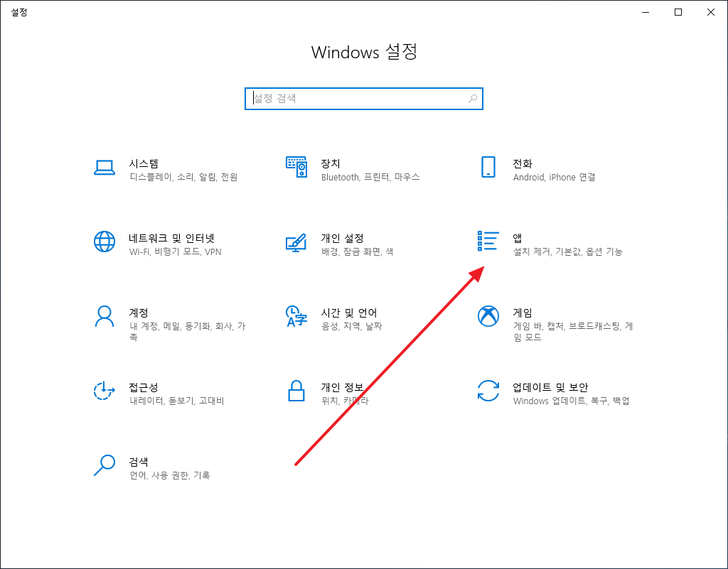Maximize the 설정 window
728x569 pixels.
(678, 12)
